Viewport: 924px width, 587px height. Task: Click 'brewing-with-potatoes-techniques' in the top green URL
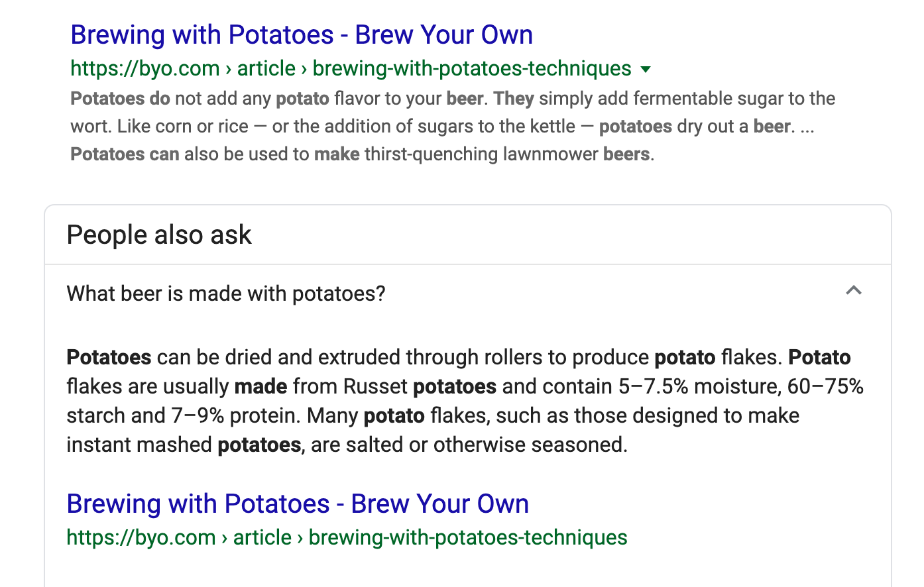click(472, 69)
